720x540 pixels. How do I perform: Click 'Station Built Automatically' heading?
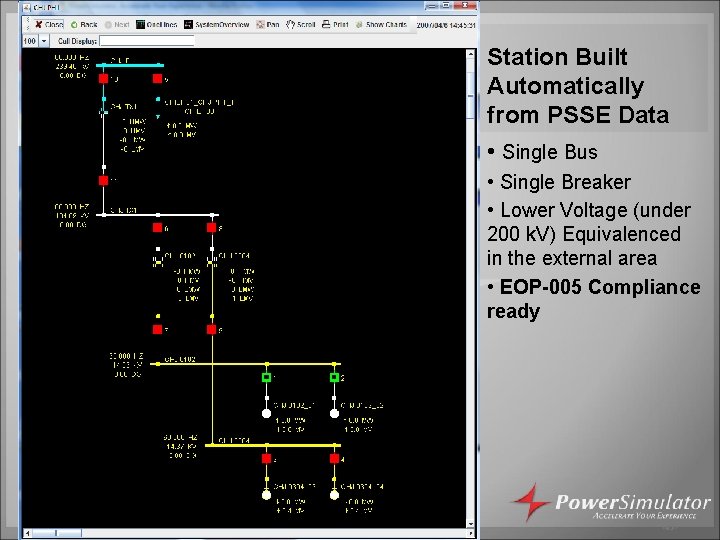[566, 71]
